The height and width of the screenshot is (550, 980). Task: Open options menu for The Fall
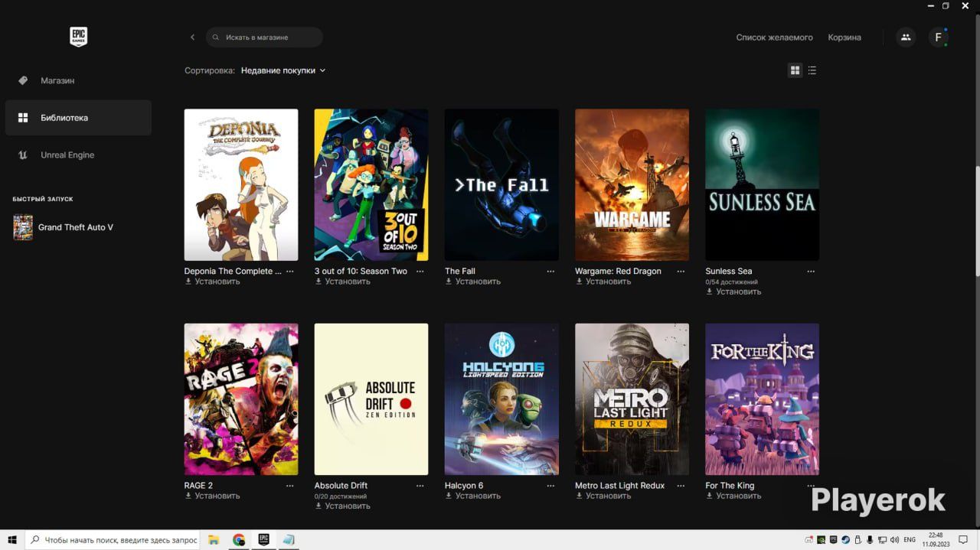[550, 272]
